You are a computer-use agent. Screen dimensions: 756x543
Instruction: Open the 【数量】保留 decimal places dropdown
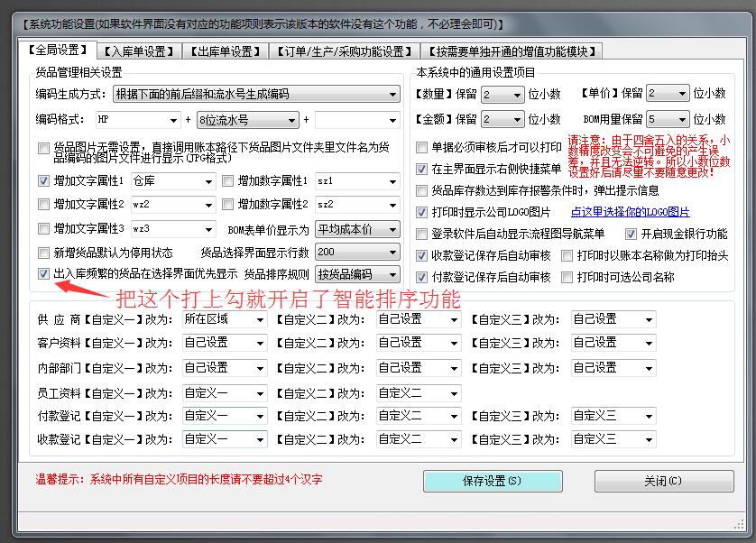[502, 93]
